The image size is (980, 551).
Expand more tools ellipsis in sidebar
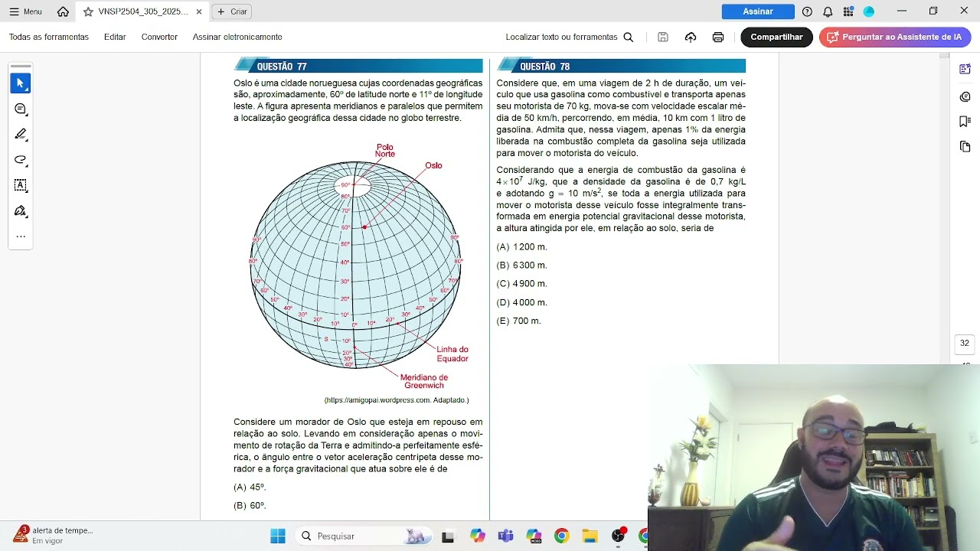21,236
